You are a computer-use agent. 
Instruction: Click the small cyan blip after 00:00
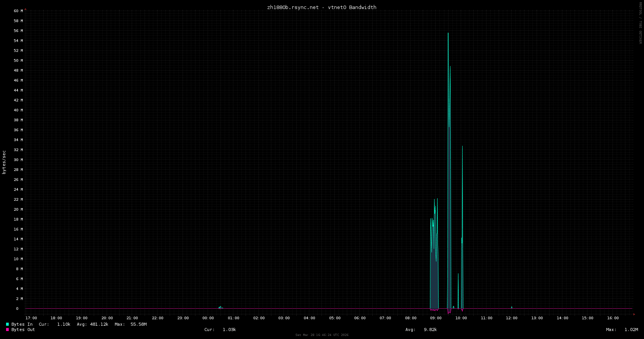click(220, 307)
